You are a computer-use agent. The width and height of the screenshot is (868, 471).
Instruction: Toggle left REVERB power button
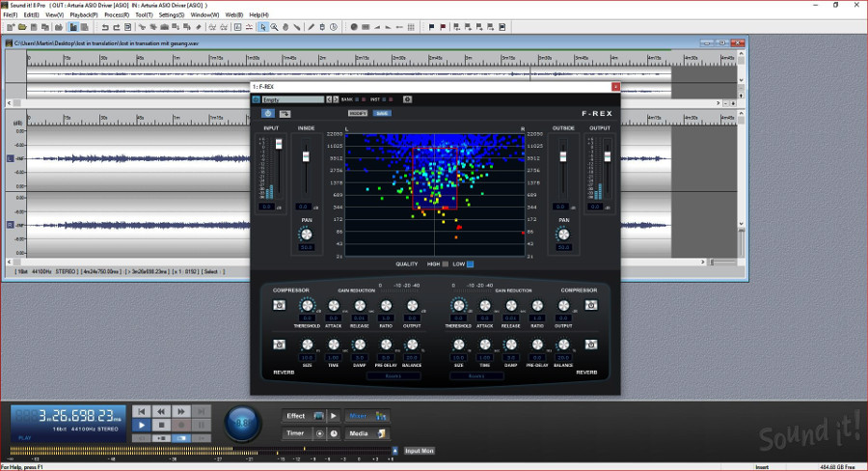(x=280, y=345)
